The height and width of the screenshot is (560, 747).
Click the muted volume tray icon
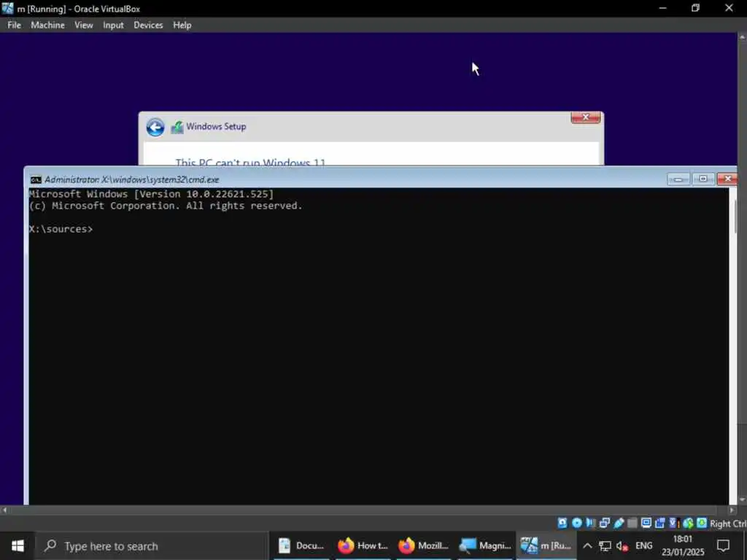(x=622, y=545)
